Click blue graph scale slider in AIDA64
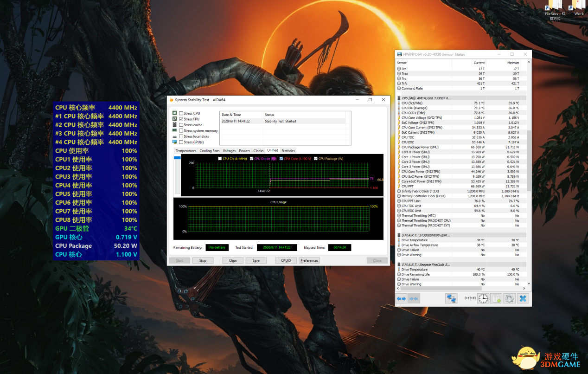588x374 pixels. click(177, 158)
